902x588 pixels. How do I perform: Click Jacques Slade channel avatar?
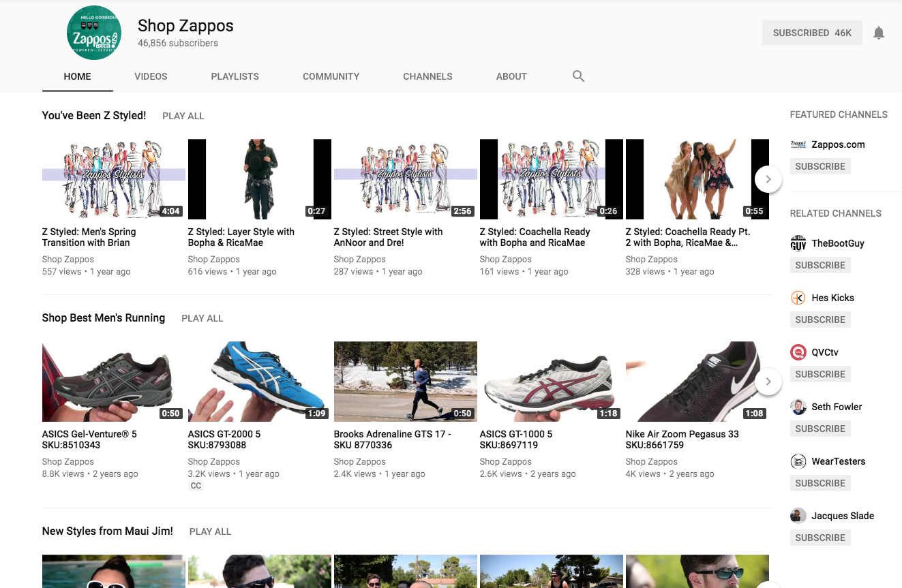click(798, 516)
